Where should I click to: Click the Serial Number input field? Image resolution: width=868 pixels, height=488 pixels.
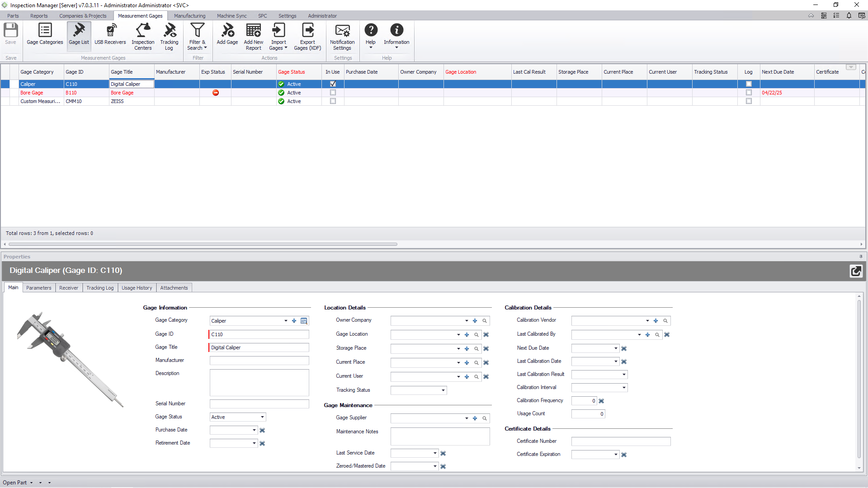tap(259, 404)
